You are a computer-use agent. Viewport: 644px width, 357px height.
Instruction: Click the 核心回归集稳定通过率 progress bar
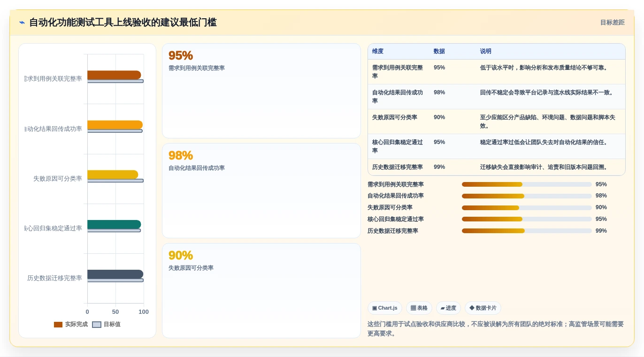pos(527,219)
